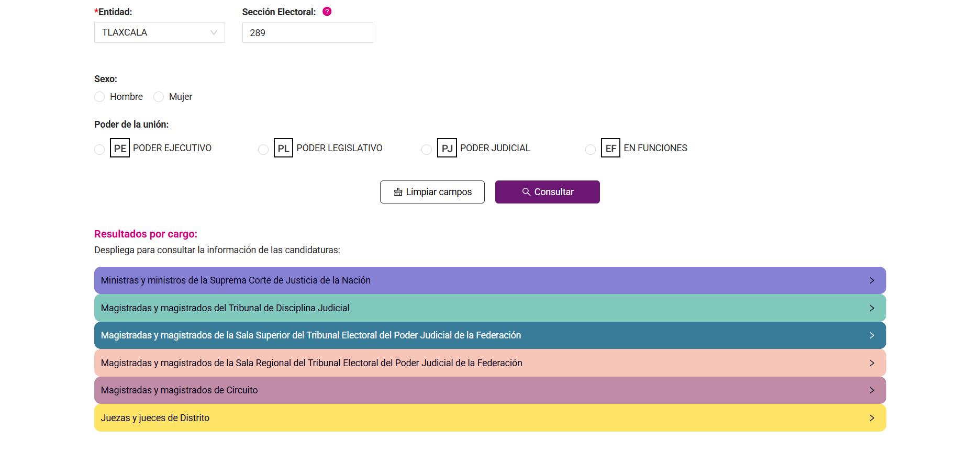This screenshot has height=453, width=980.
Task: Select the Mujer radio button
Action: coord(159,97)
